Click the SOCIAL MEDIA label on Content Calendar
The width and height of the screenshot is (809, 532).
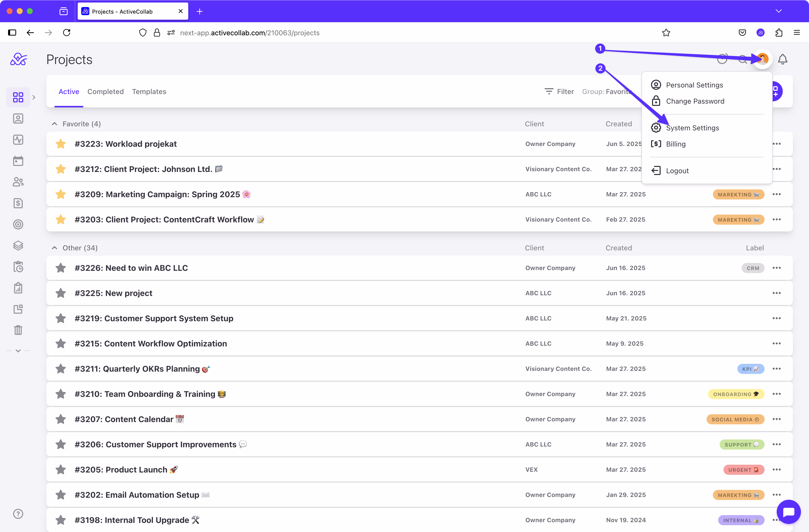click(735, 419)
